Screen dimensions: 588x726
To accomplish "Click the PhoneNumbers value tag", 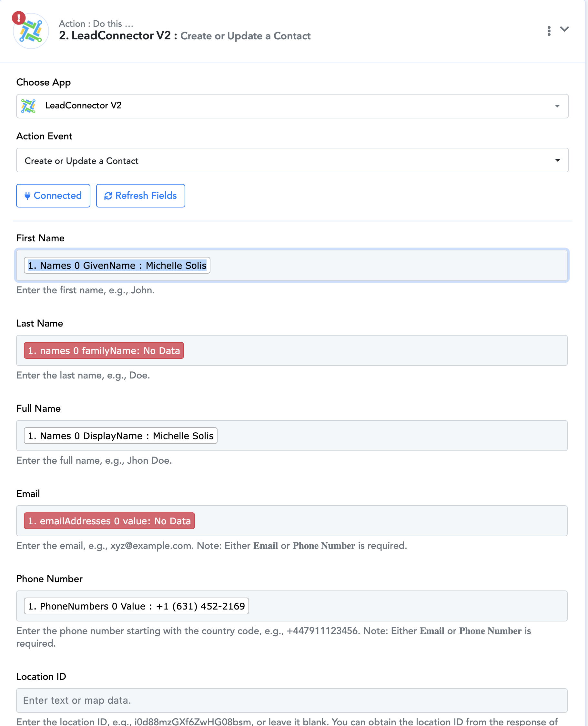I will [136, 606].
